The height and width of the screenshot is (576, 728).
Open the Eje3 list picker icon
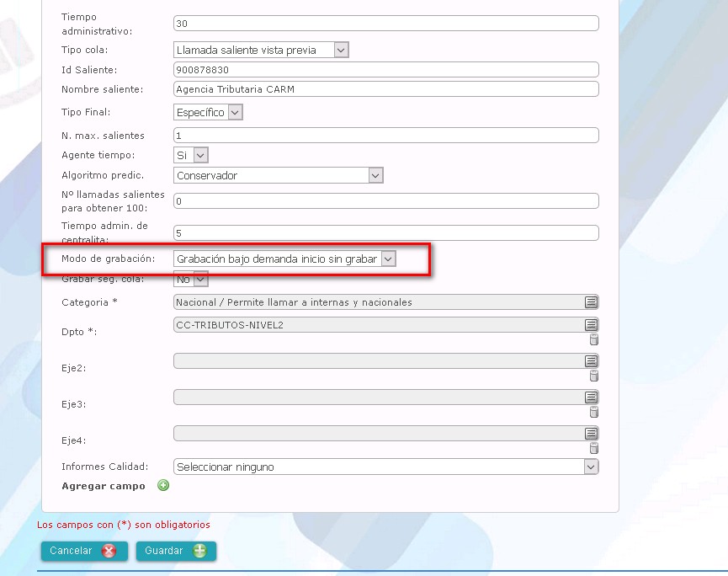pyautogui.click(x=591, y=397)
